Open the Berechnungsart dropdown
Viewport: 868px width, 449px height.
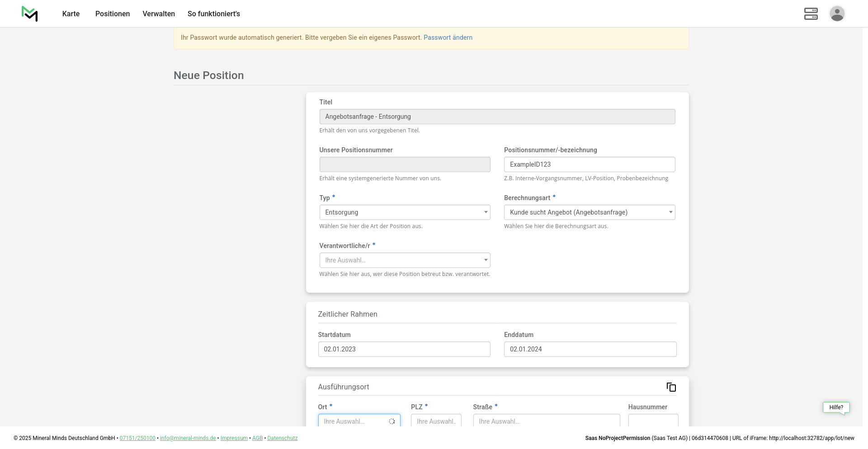click(589, 212)
